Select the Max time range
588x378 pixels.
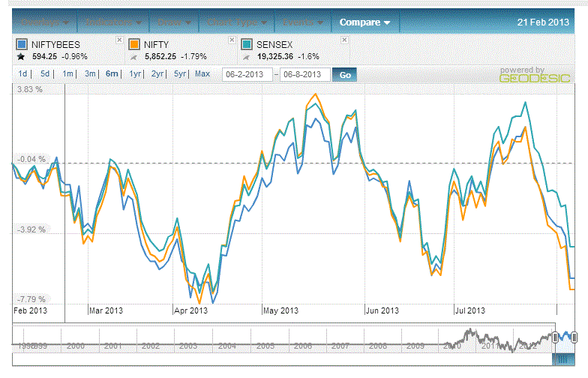tap(202, 73)
